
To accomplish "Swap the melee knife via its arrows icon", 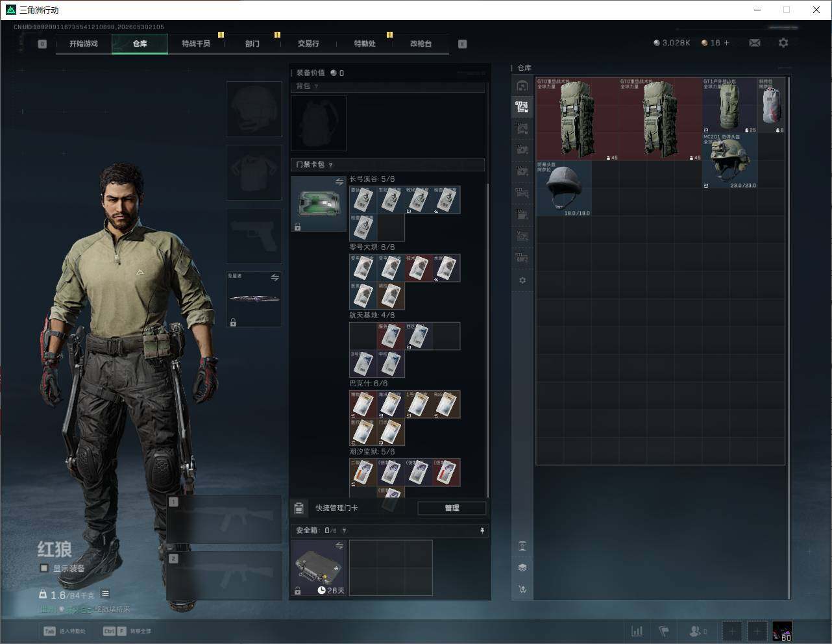I will [275, 278].
